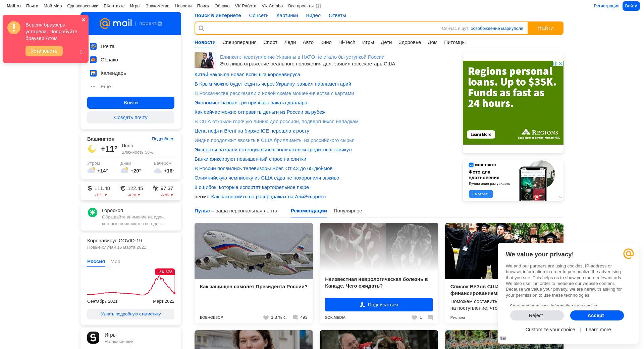Switch to Мир tab in COVID widget
The height and width of the screenshot is (349, 644).
(x=115, y=261)
